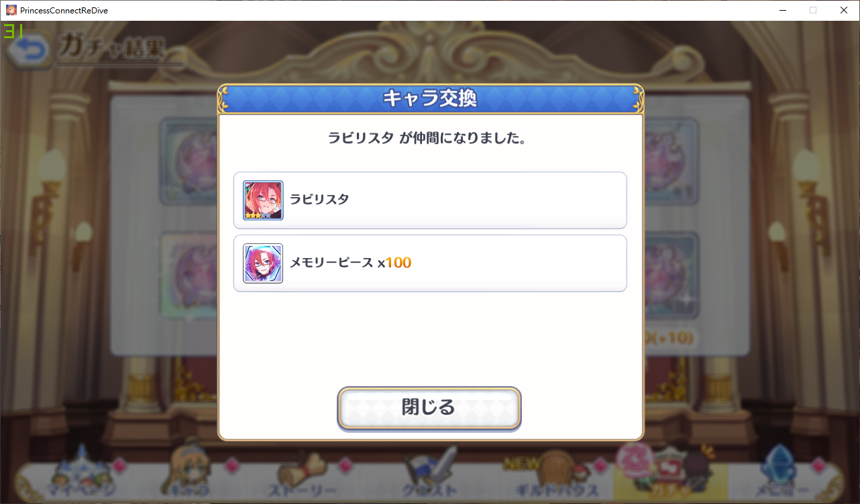Minimize the PrincessConnectReDive window

click(782, 10)
